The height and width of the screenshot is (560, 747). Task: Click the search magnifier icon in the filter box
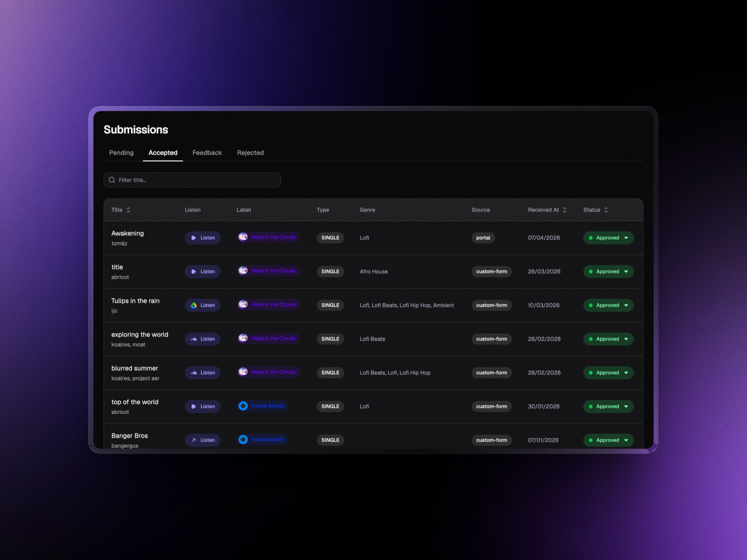tap(112, 180)
